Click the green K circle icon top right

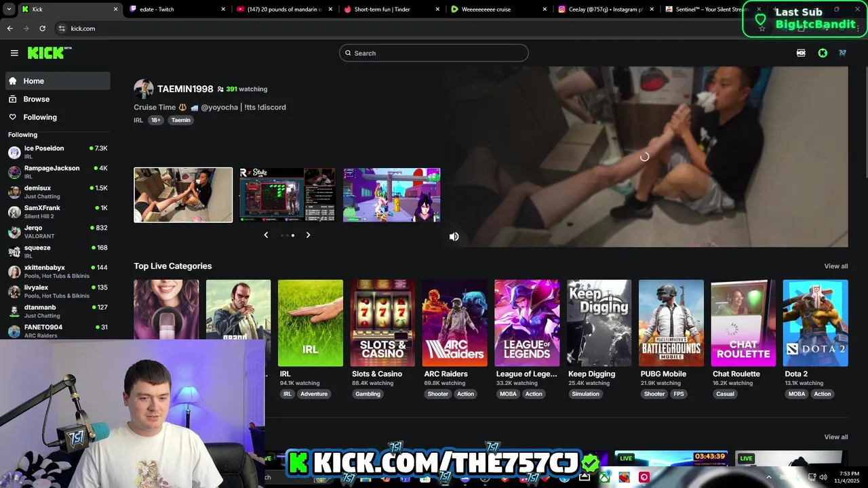point(823,53)
